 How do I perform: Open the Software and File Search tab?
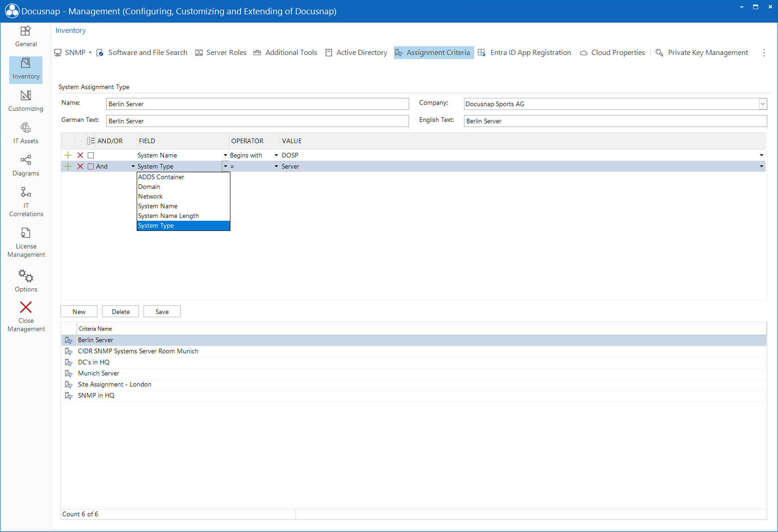coord(142,53)
